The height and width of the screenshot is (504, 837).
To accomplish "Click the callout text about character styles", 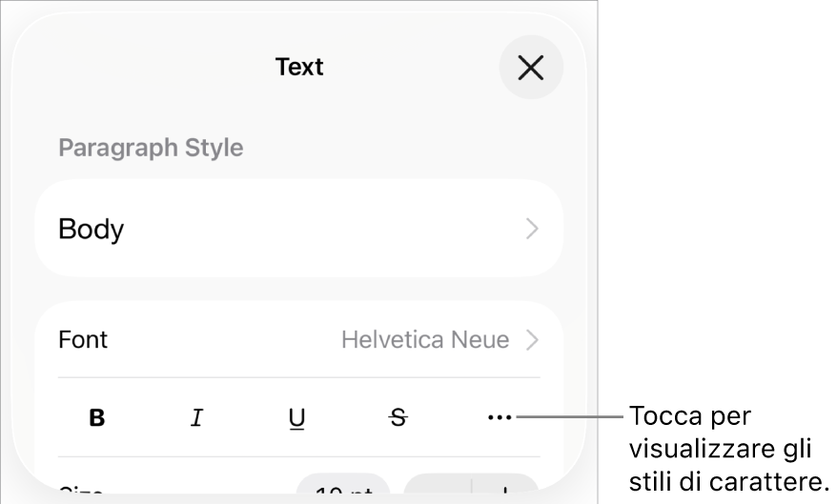I will point(728,449).
